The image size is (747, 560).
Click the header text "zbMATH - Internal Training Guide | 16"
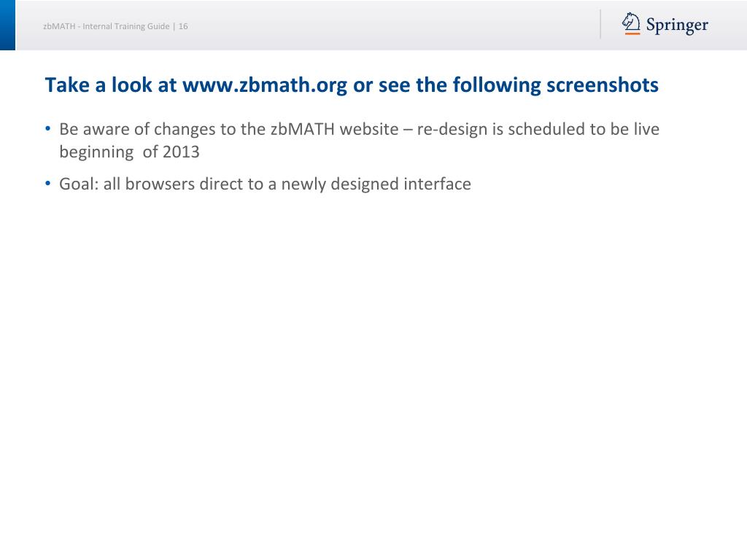click(115, 26)
